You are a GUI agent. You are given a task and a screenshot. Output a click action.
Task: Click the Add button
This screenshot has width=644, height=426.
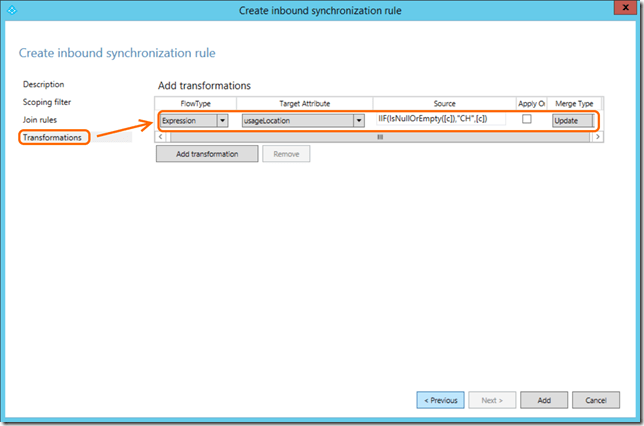(544, 400)
